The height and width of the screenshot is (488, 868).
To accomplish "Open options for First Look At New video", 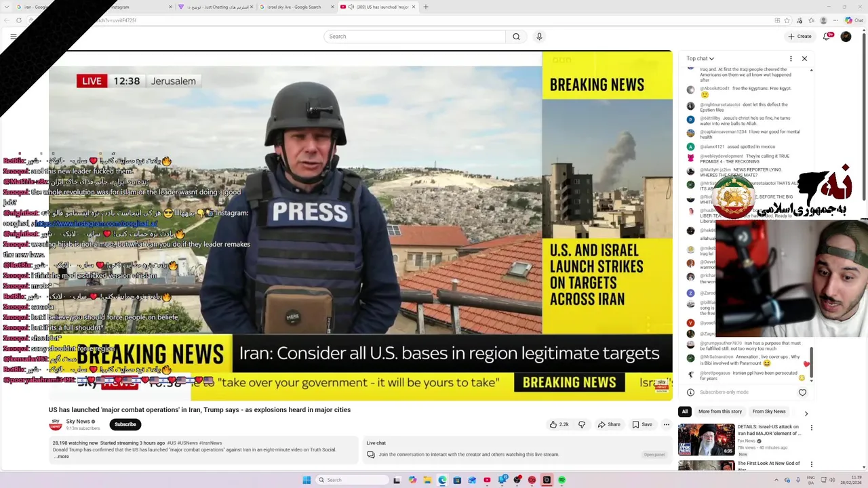I will (x=811, y=465).
